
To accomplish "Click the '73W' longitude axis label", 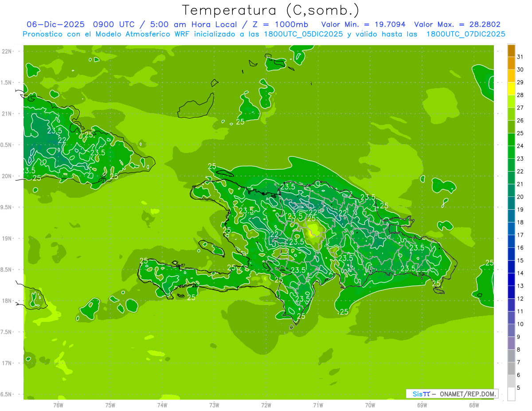I will (214, 405).
